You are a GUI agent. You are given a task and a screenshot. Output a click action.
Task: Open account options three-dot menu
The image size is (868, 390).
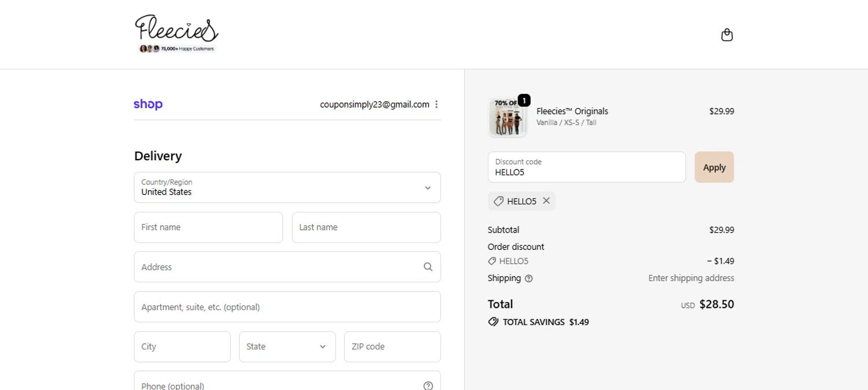coord(436,104)
